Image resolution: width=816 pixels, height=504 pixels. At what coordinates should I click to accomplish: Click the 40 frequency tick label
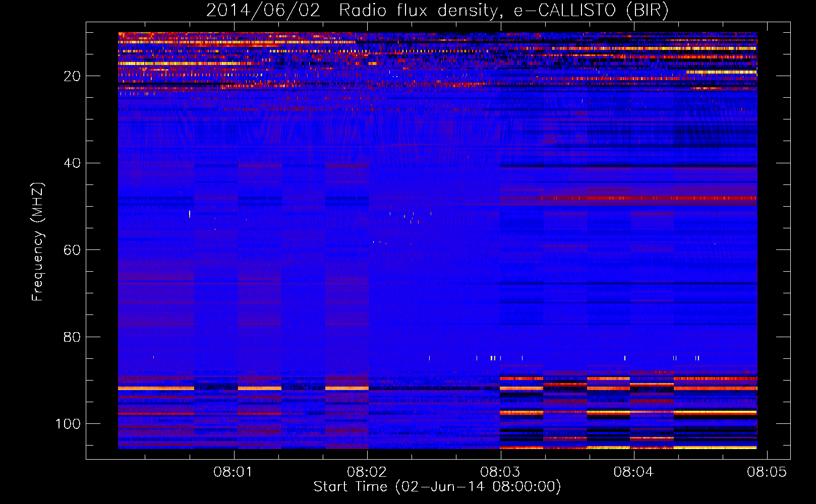click(x=72, y=163)
